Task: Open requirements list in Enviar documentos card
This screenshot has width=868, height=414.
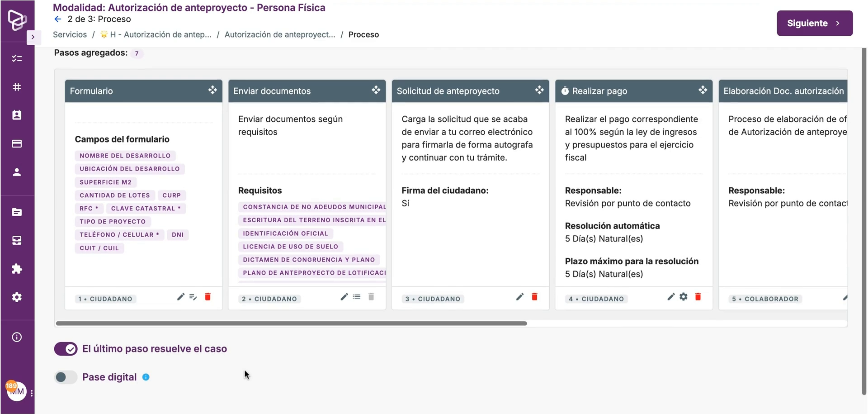Action: pyautogui.click(x=357, y=297)
